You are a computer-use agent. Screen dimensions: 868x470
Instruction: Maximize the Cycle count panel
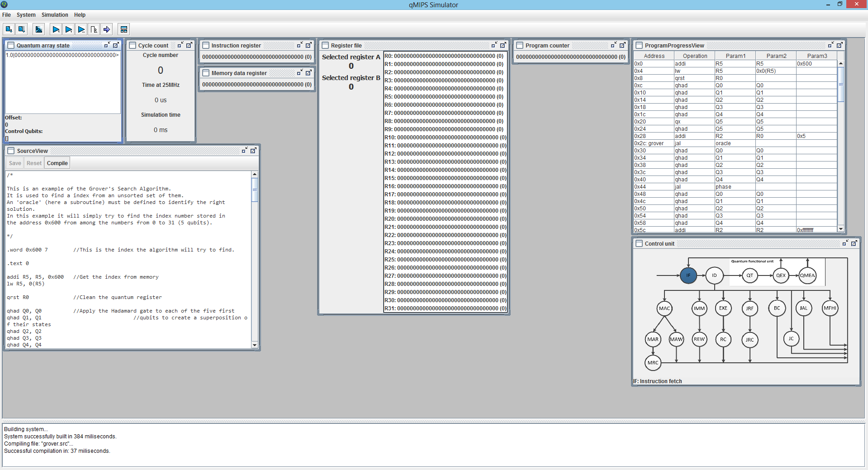coord(189,45)
